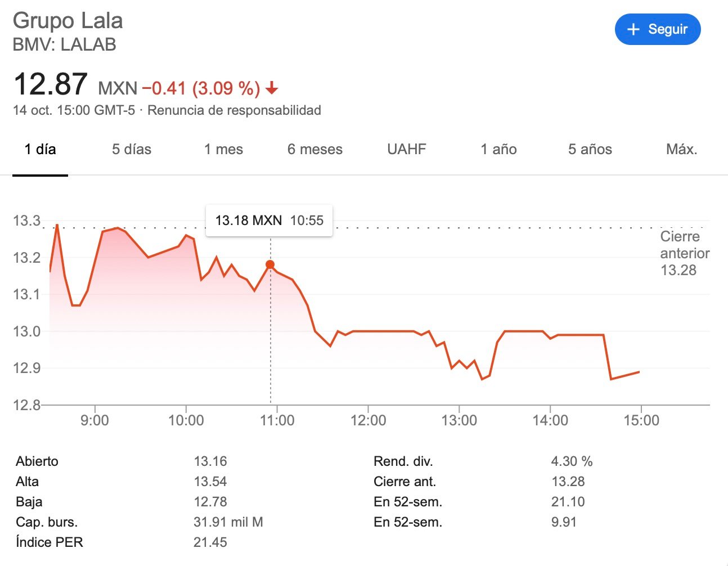Click the 12.87 current price
The height and width of the screenshot is (566, 728).
pyautogui.click(x=50, y=84)
